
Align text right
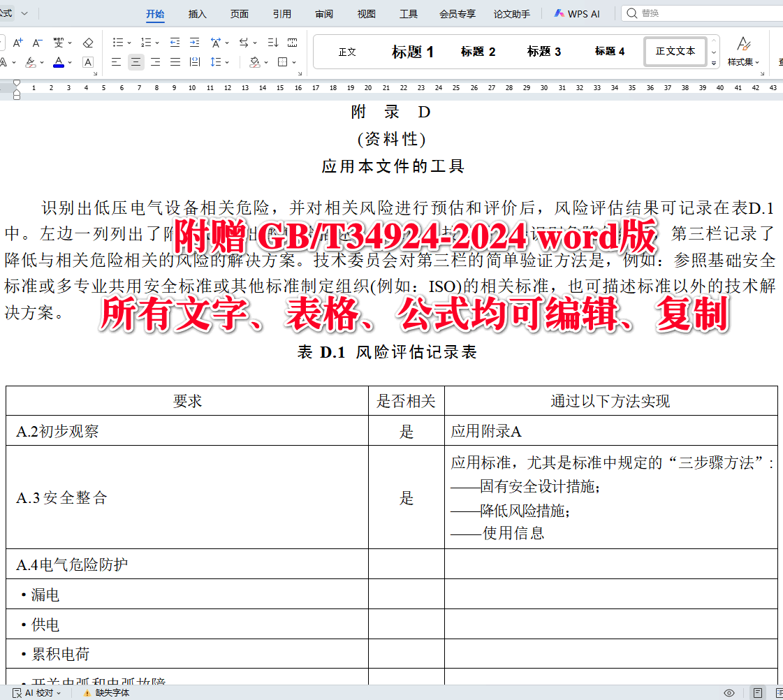coord(155,62)
